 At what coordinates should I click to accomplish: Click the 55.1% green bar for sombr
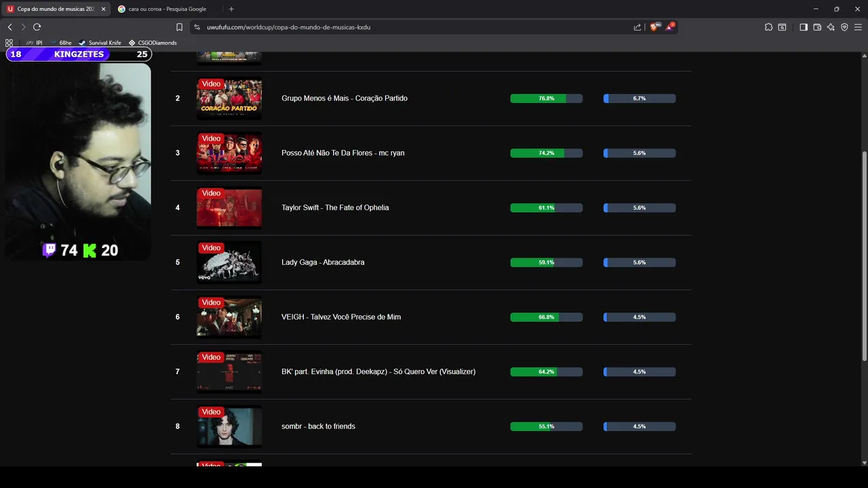point(547,426)
